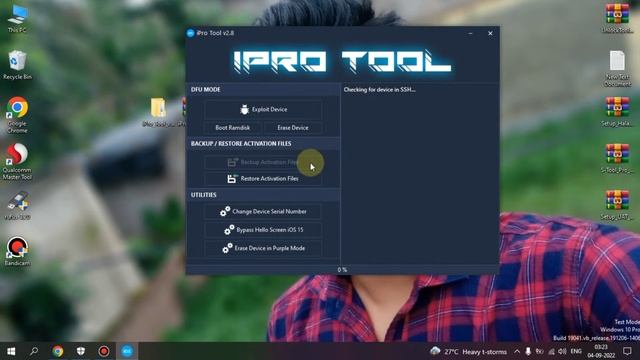Click the microphone tray icon
This screenshot has width=640, height=360.
(528, 351)
